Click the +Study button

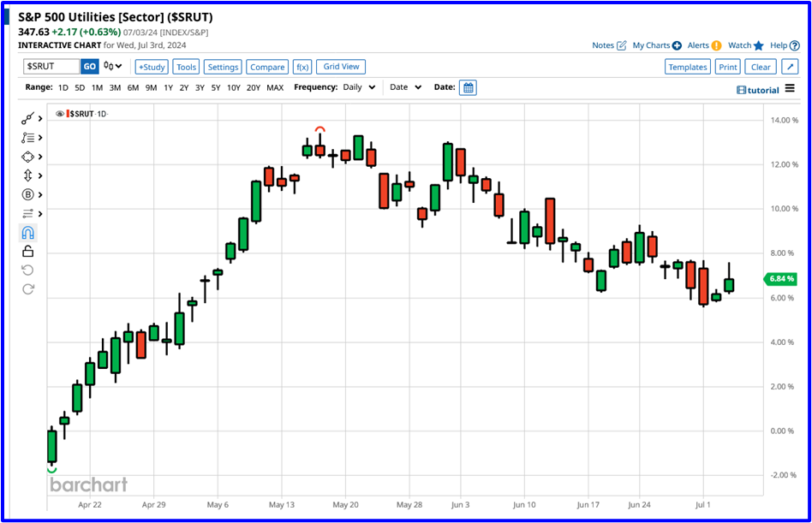[x=151, y=66]
